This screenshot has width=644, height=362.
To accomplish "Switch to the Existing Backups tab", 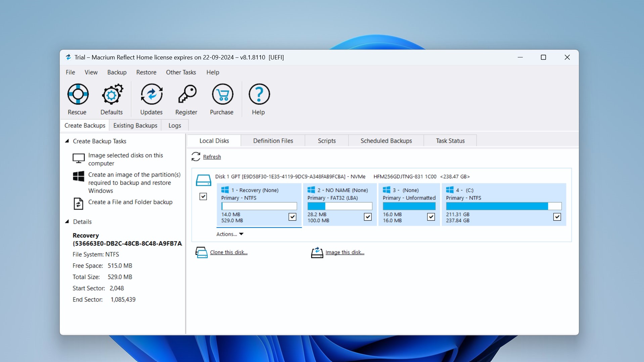I will (x=135, y=125).
